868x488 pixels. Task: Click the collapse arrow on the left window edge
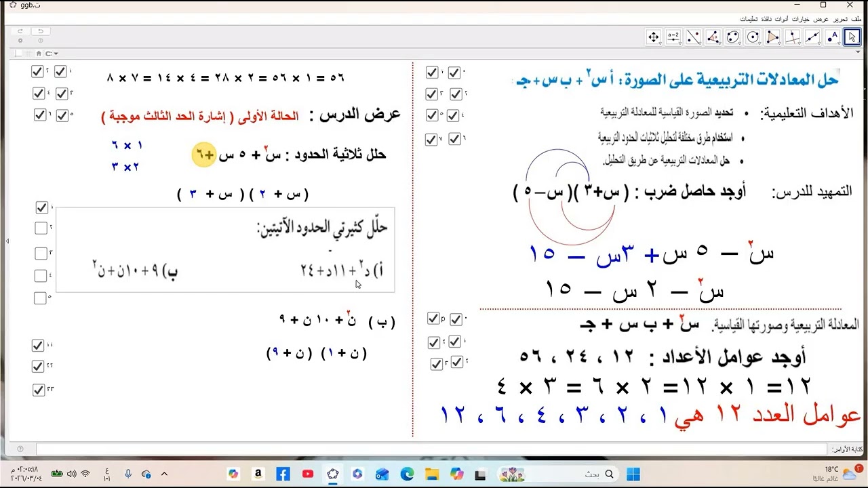(7, 241)
